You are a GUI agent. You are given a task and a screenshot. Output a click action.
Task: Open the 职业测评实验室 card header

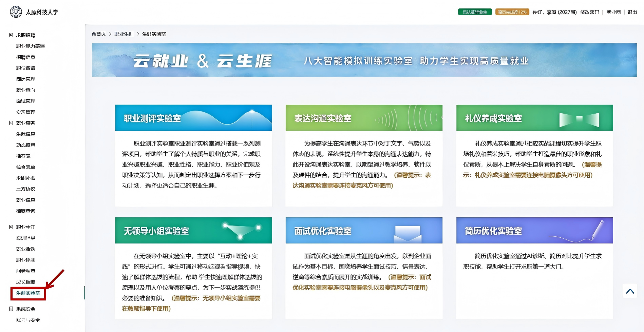193,118
